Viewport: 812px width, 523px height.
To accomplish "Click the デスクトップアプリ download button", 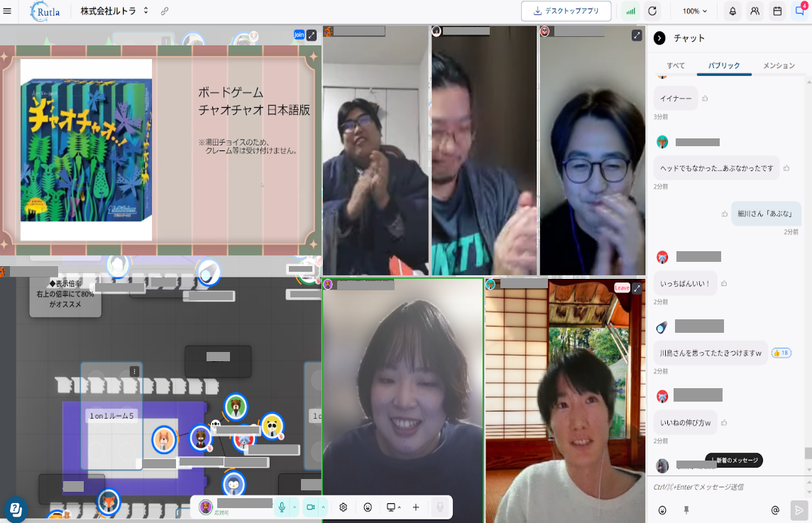I will click(566, 11).
